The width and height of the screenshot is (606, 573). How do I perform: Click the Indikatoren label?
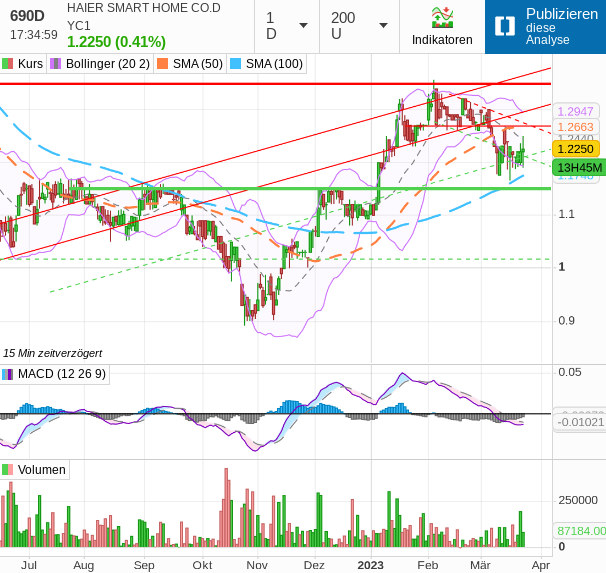442,40
